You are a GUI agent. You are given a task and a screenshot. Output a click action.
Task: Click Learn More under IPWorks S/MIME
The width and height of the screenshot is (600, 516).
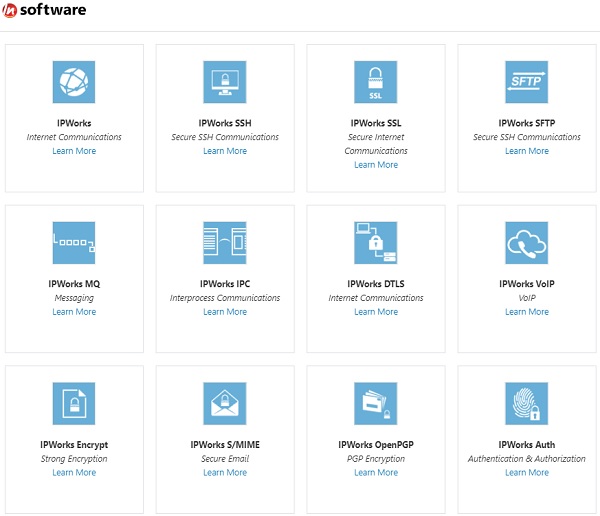point(225,472)
